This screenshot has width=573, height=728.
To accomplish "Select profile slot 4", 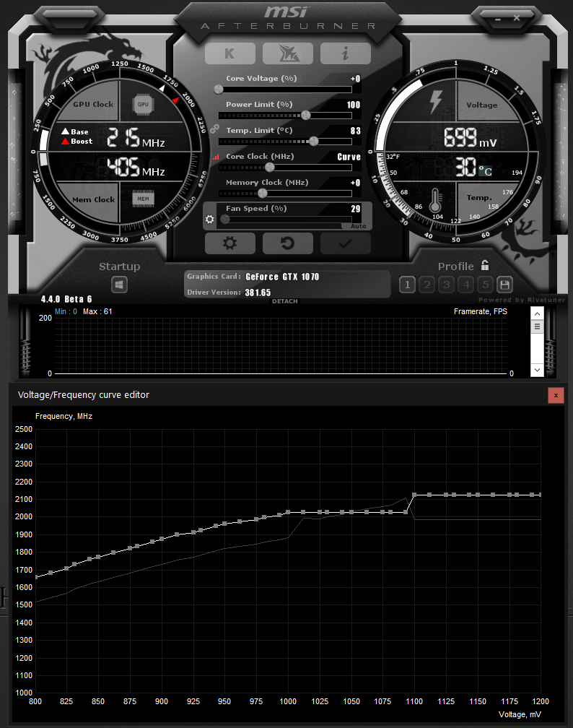I will tap(465, 285).
